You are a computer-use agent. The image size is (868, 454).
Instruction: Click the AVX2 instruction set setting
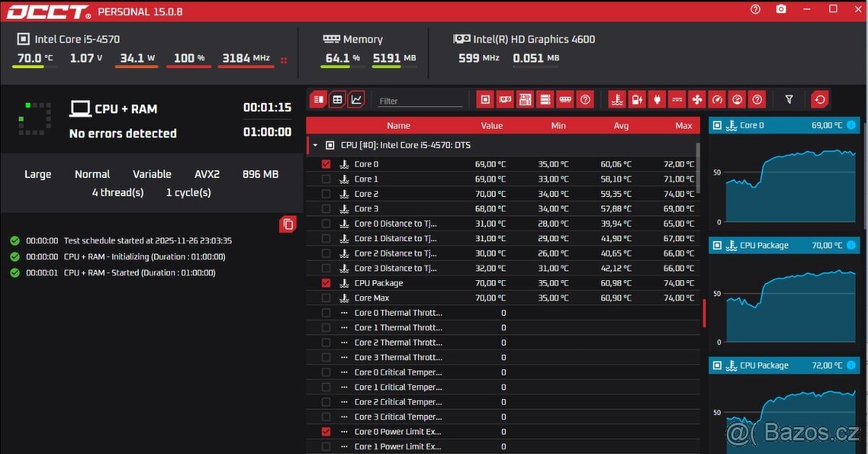(207, 174)
